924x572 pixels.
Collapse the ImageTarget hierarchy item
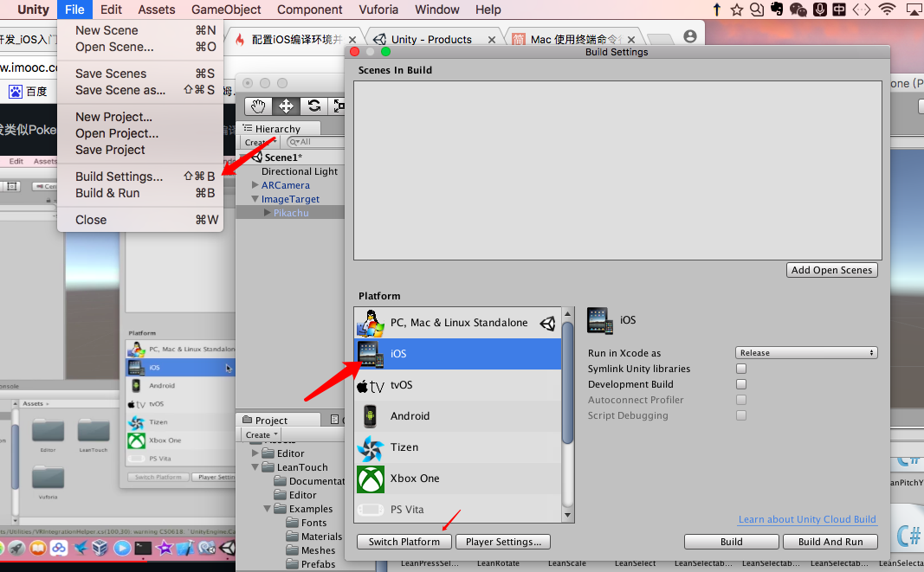[x=255, y=199]
